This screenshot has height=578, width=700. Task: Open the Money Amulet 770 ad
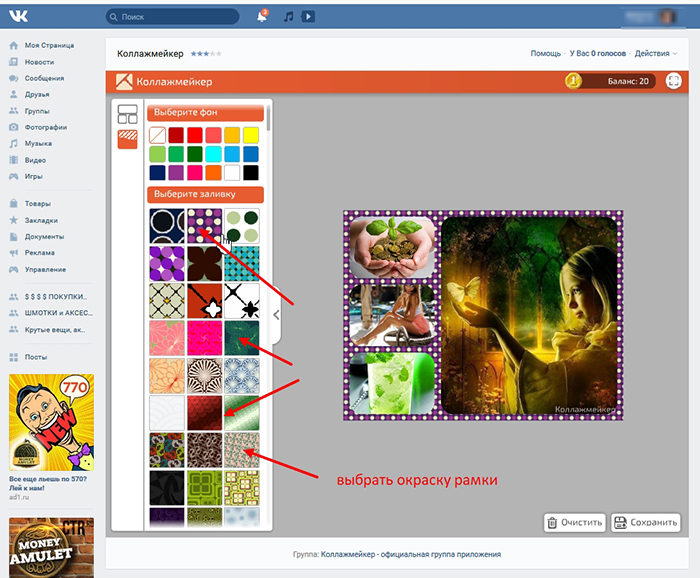coord(51,422)
